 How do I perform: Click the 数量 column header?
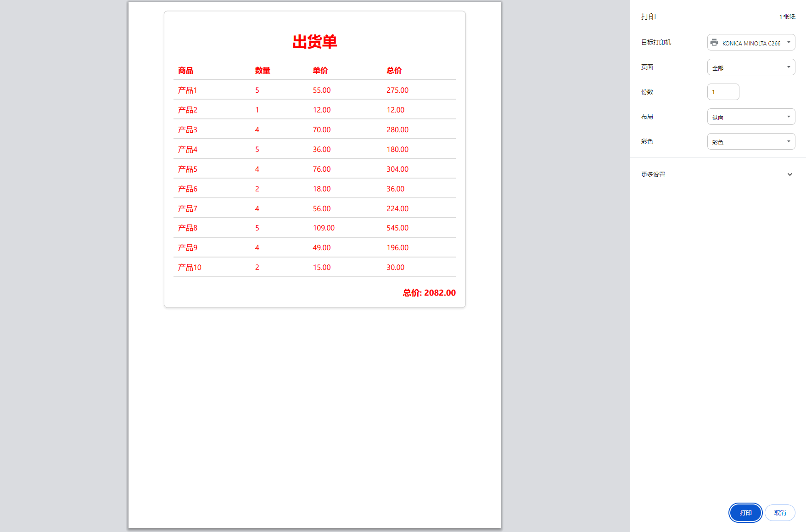click(263, 70)
